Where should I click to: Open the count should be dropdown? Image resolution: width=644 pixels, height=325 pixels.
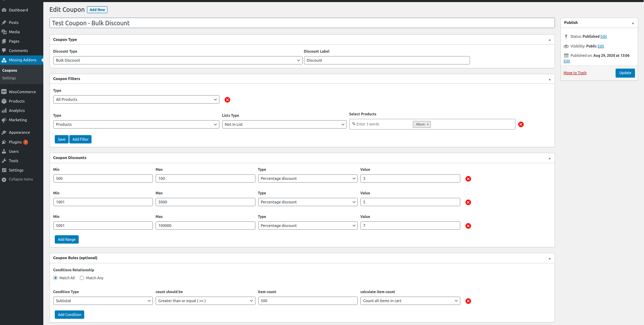[206, 301]
